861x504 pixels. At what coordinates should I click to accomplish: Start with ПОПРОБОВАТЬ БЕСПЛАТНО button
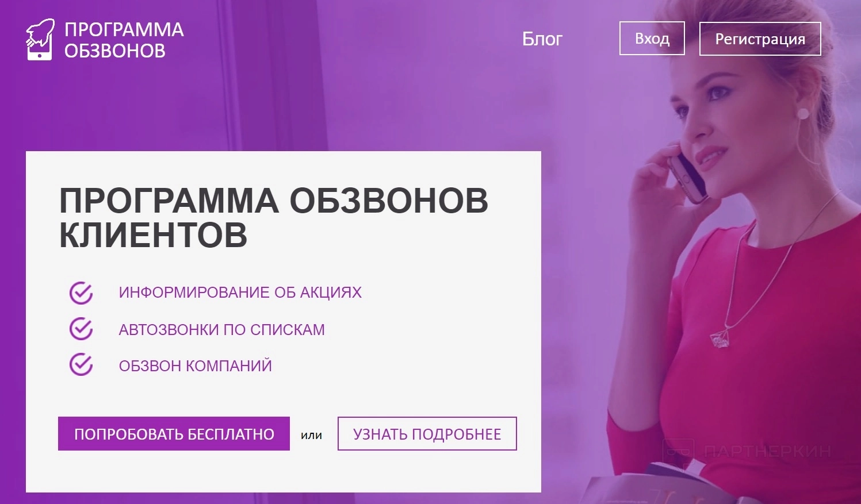coord(174,434)
